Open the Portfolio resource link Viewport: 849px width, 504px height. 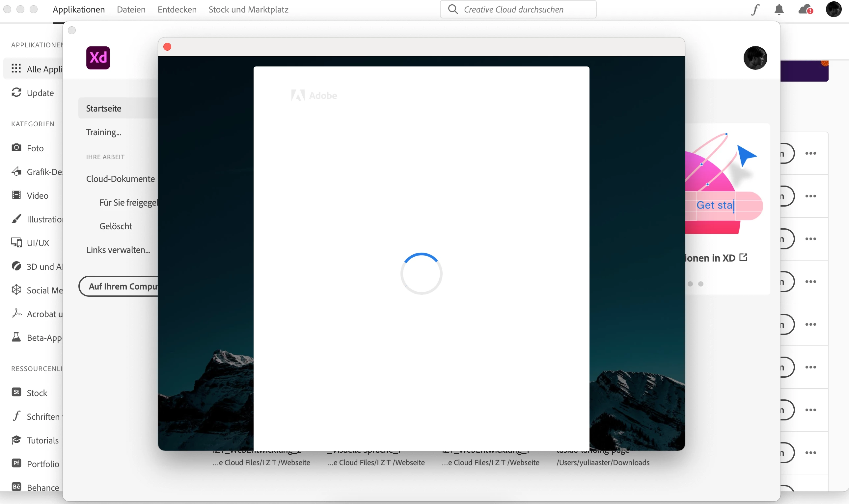(x=42, y=464)
